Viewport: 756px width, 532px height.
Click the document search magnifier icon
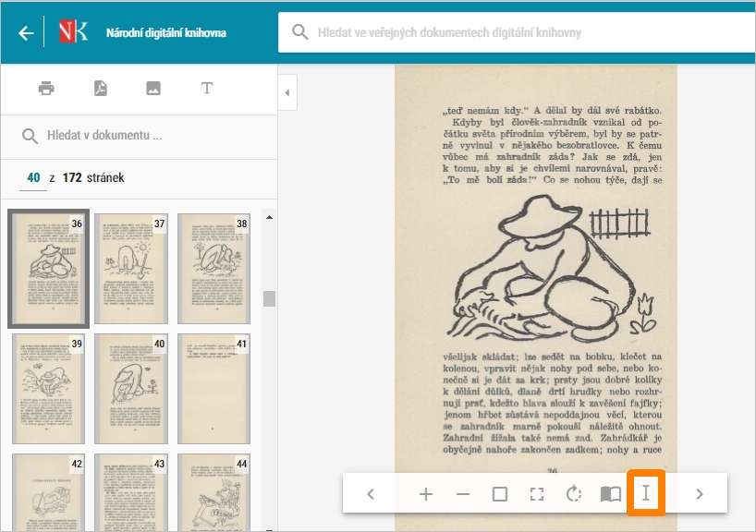pyautogui.click(x=30, y=136)
